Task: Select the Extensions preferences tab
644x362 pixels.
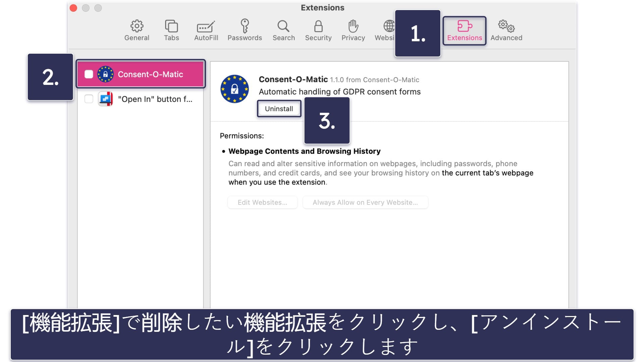Action: pos(464,31)
